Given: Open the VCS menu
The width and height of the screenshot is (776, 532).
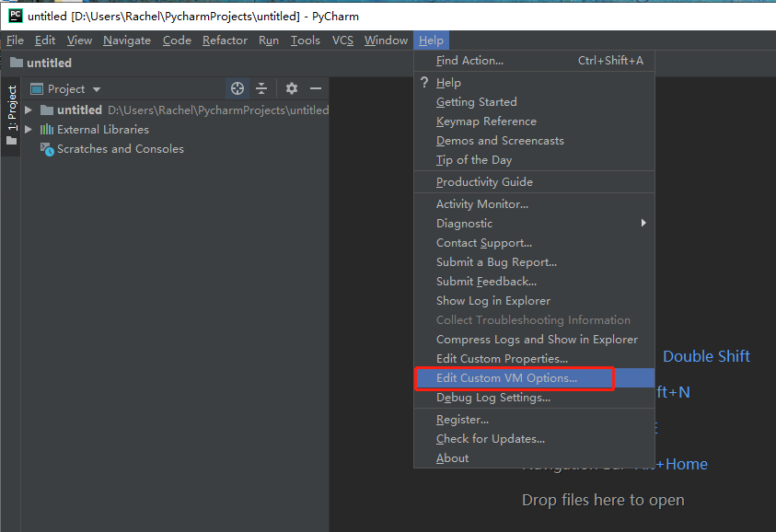Looking at the screenshot, I should pos(342,40).
